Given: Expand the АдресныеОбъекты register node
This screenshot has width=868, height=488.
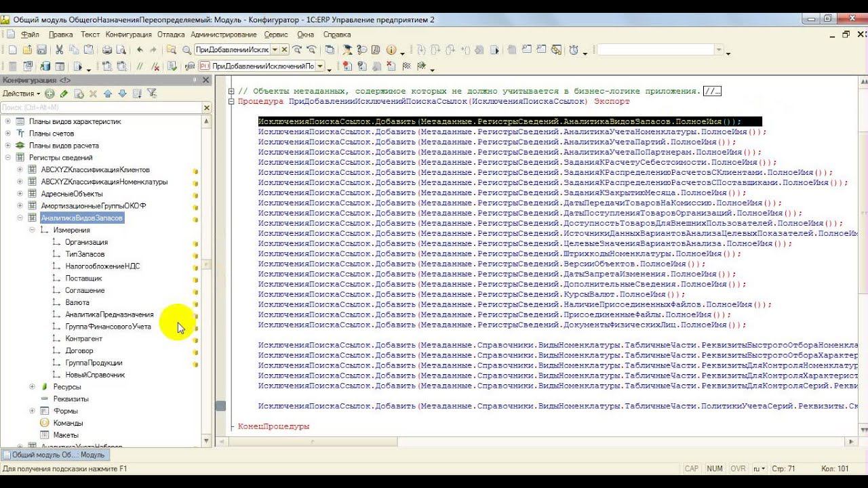Looking at the screenshot, I should pos(20,194).
